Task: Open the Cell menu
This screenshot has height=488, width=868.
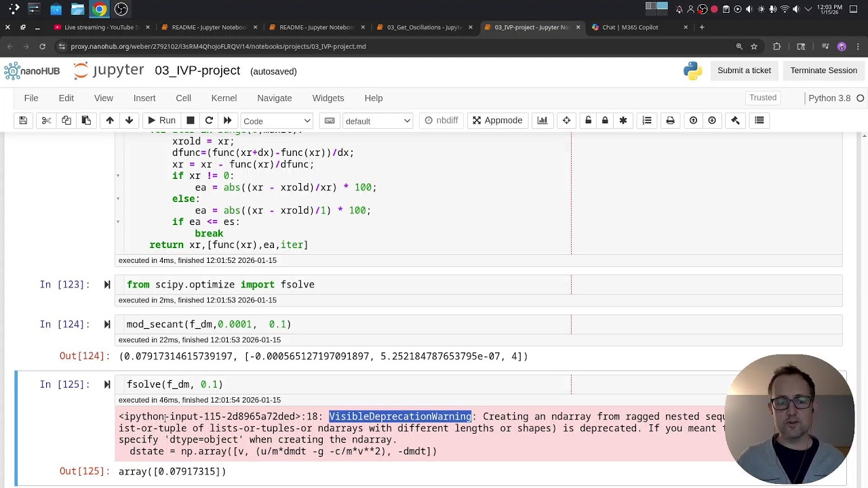Action: tap(183, 98)
